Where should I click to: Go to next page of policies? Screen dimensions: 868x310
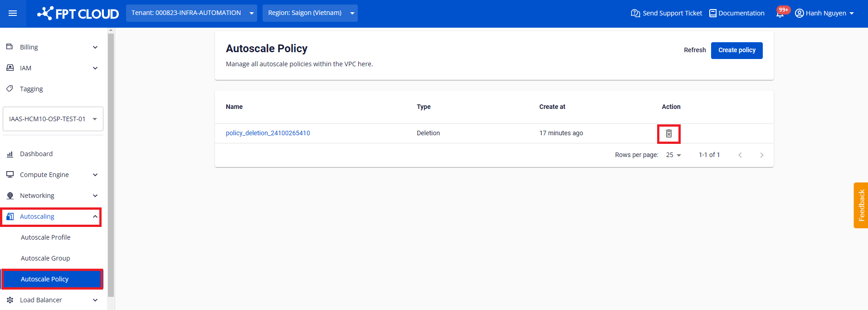761,155
